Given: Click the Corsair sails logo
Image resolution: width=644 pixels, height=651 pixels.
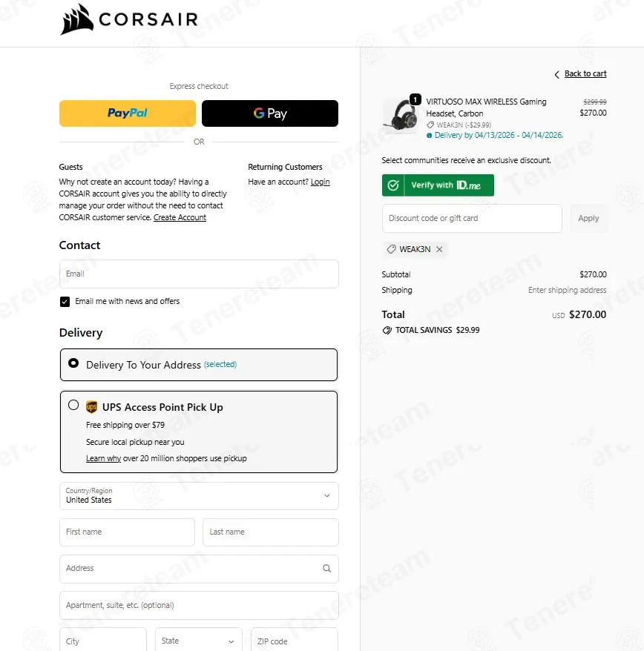Looking at the screenshot, I should pyautogui.click(x=76, y=19).
